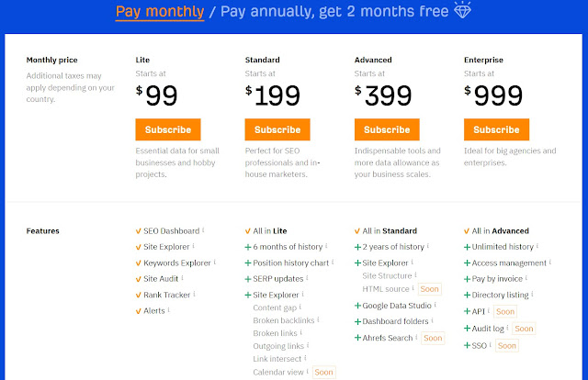Subscribe to the Lite plan

pos(167,129)
